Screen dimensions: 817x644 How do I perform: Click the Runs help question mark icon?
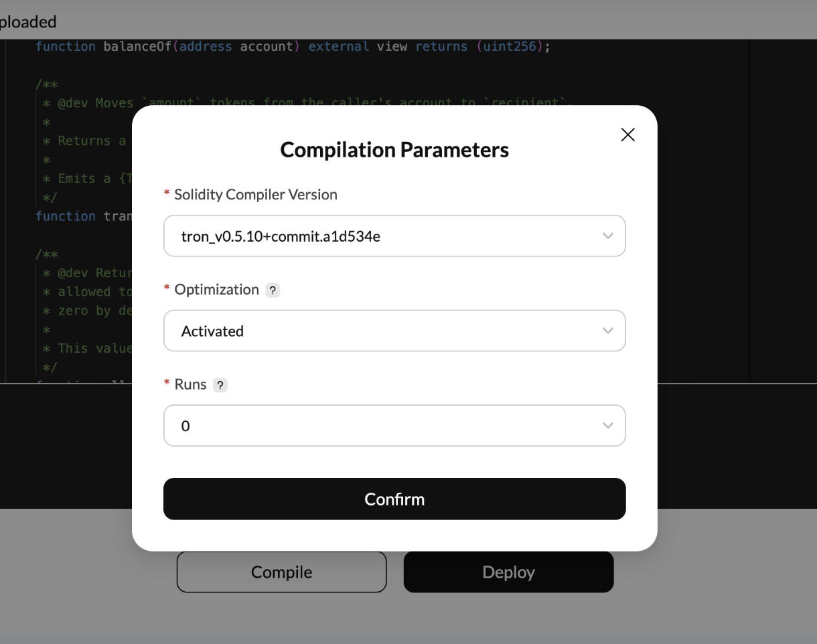coord(220,386)
